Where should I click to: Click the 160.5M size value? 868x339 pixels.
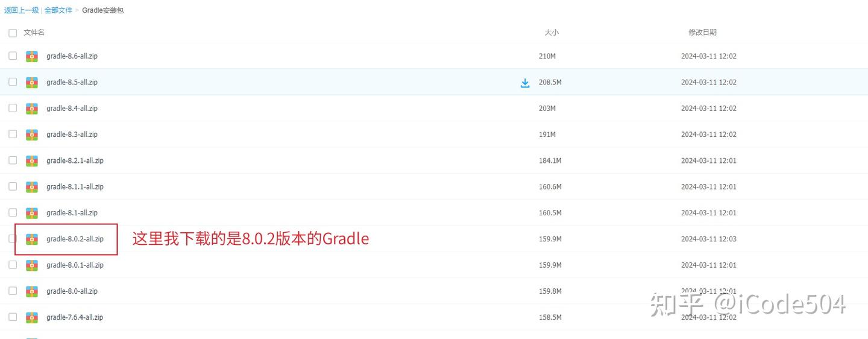(x=550, y=213)
